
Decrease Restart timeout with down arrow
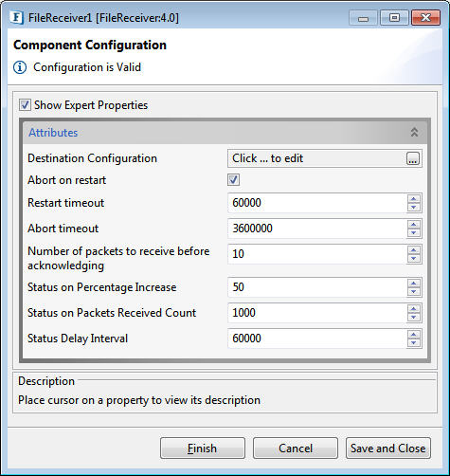[414, 207]
